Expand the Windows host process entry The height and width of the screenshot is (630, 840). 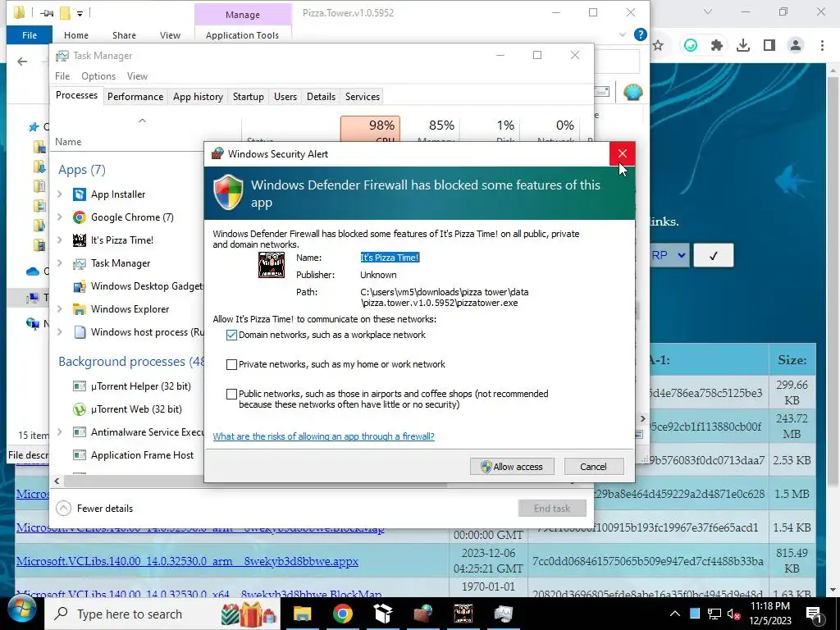(x=60, y=333)
